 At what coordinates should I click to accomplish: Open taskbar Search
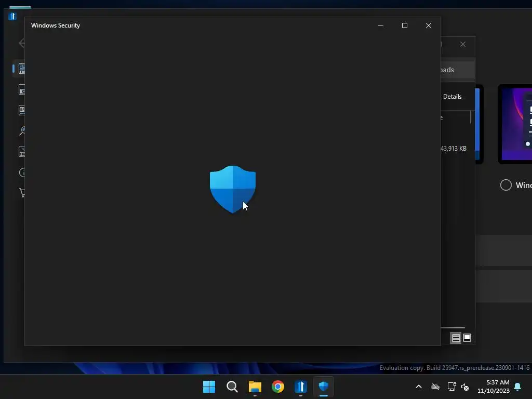tap(232, 387)
